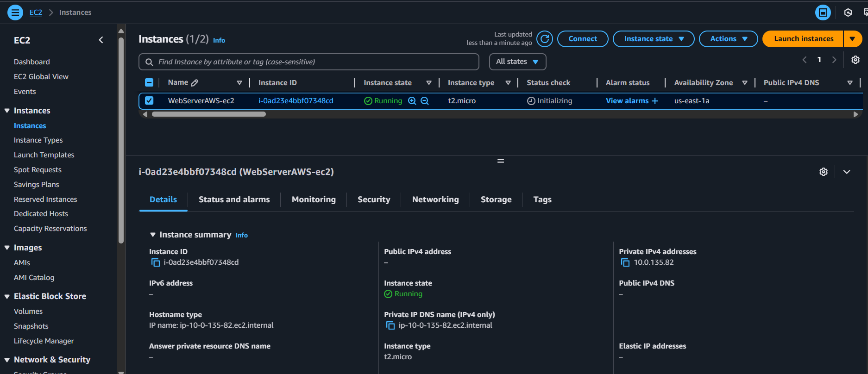Sort by Availability Zone column arrow
The width and height of the screenshot is (868, 374).
tap(745, 83)
